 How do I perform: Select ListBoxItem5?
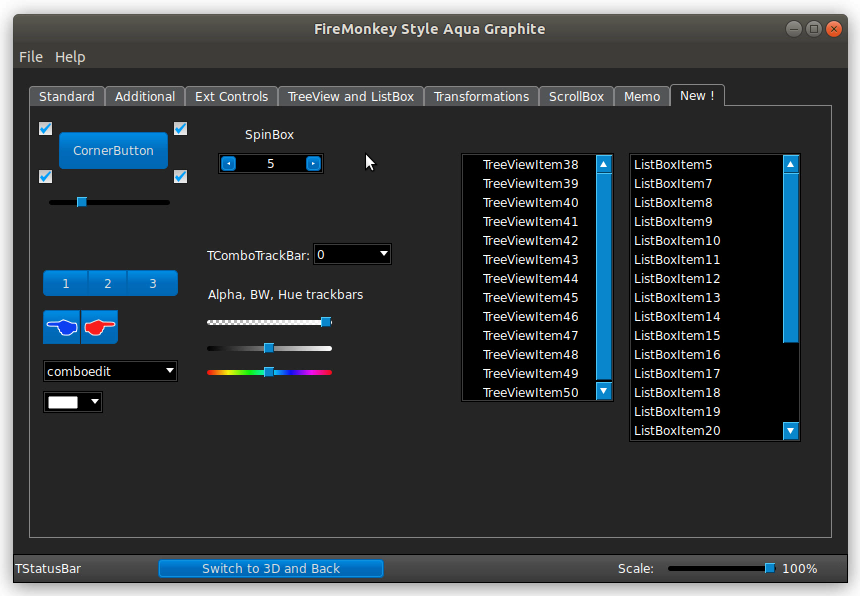[673, 164]
